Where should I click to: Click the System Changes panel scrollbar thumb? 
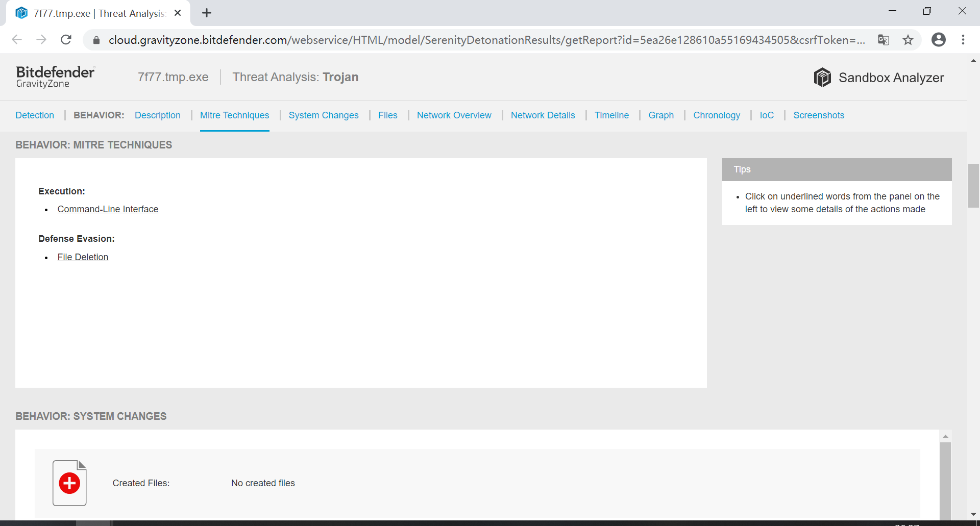tap(945, 481)
